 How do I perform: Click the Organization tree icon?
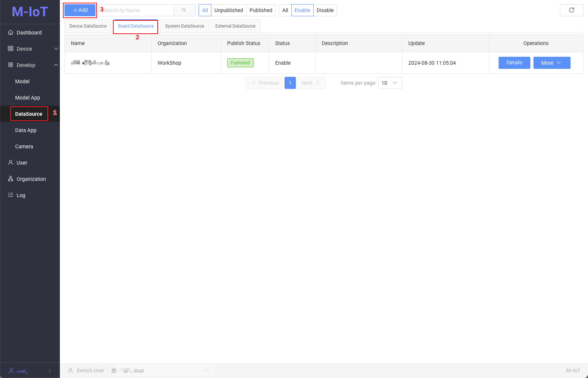pyautogui.click(x=11, y=179)
